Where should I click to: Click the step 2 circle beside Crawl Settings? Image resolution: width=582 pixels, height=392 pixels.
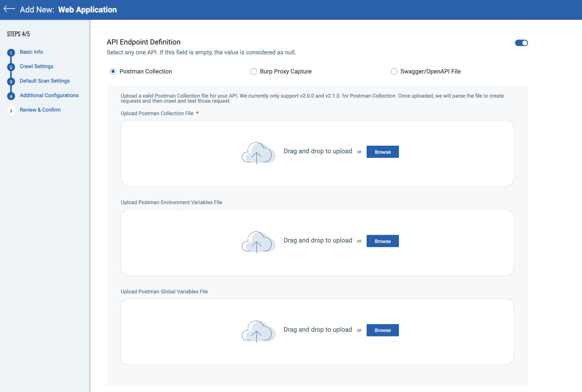pyautogui.click(x=11, y=67)
